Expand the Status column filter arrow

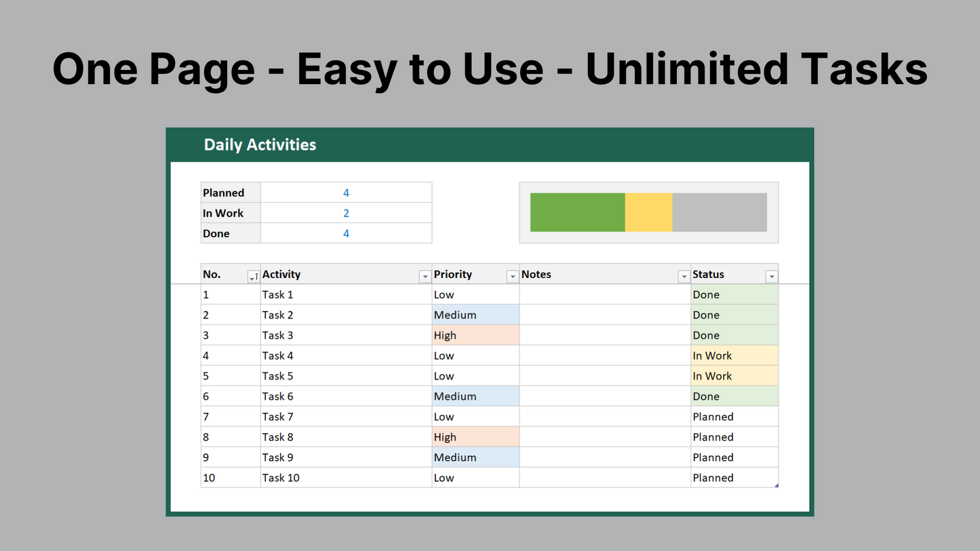771,277
